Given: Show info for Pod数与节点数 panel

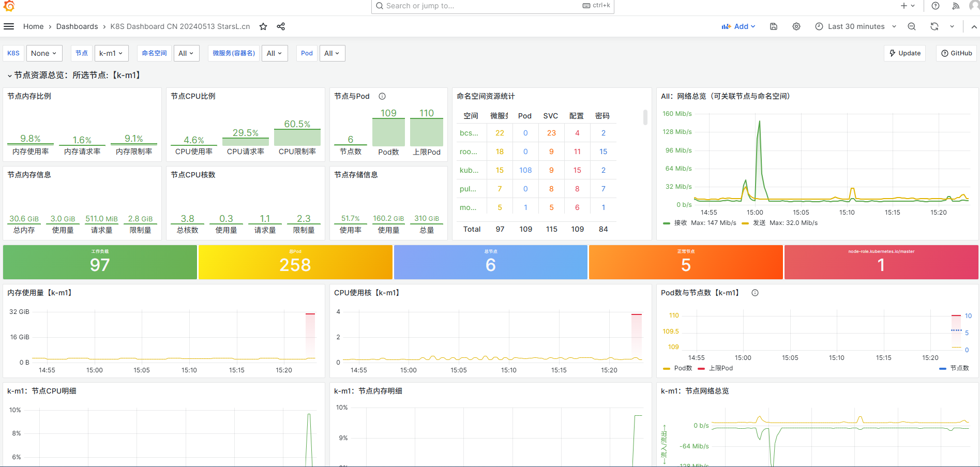Looking at the screenshot, I should [x=755, y=293].
